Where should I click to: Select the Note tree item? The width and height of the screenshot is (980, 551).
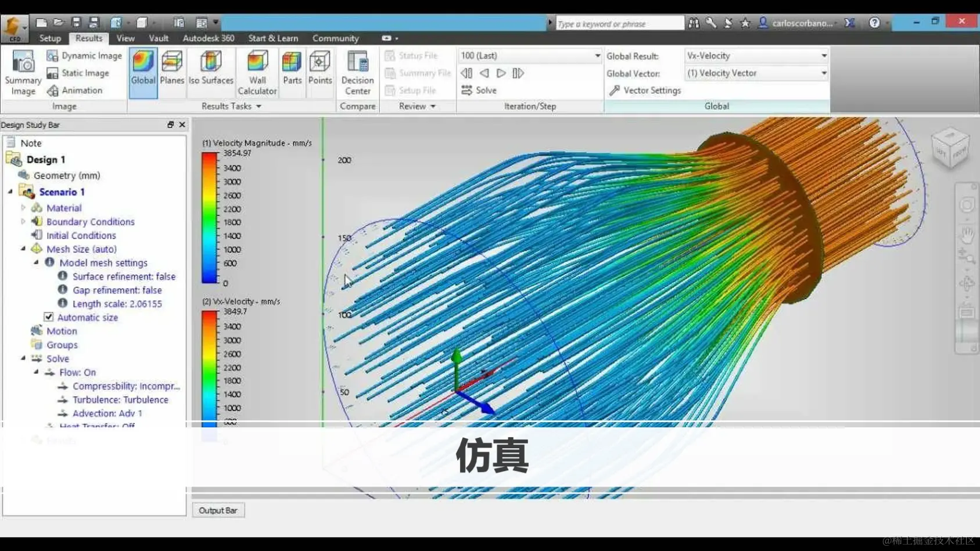31,143
